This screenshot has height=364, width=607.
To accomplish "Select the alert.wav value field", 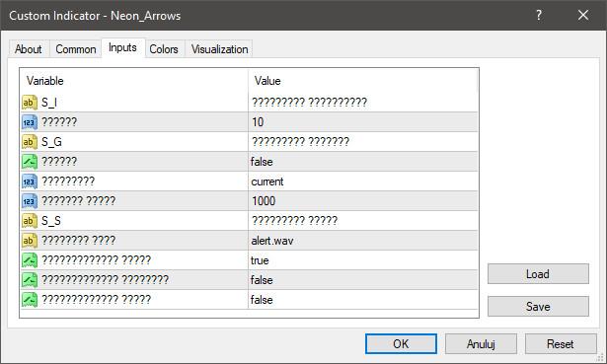I will (x=363, y=241).
